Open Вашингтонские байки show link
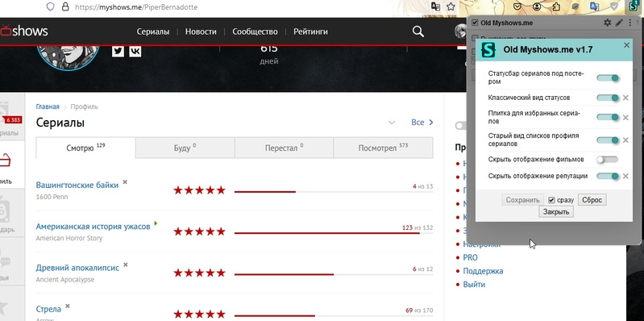 77,185
